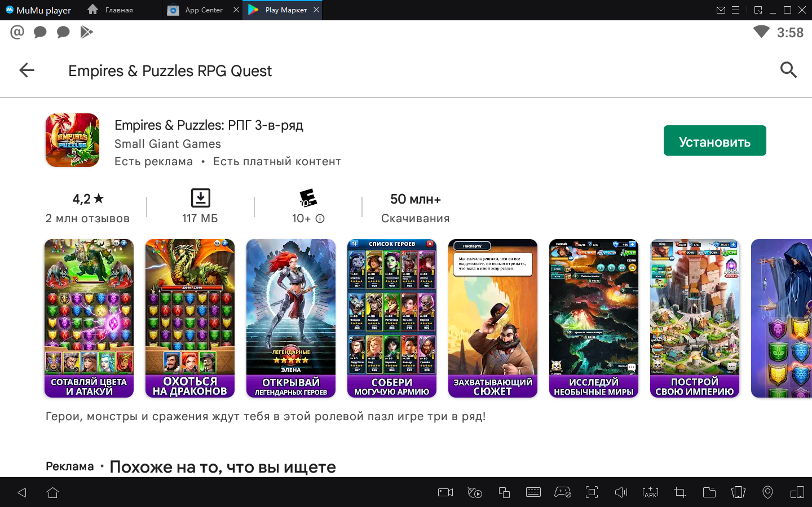Open the virtual location pin icon
812x507 pixels.
click(767, 492)
